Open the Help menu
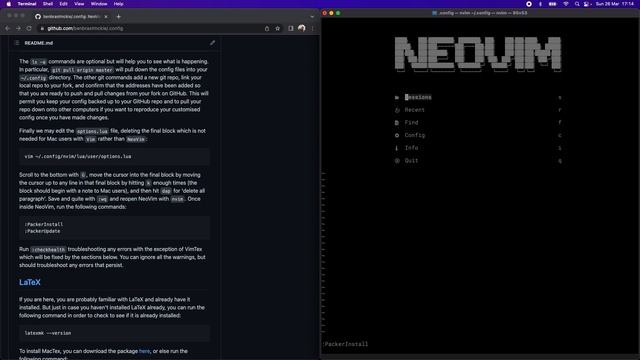The height and width of the screenshot is (360, 640). [x=118, y=4]
